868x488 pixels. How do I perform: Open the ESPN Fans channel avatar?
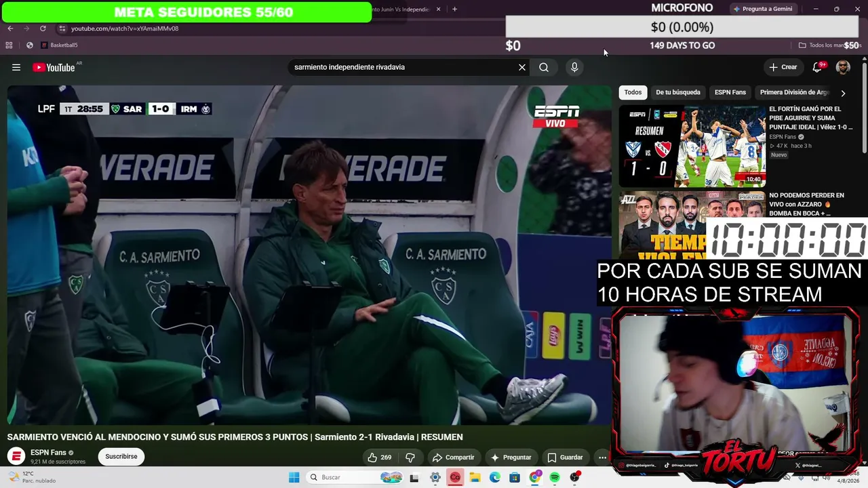[16, 456]
